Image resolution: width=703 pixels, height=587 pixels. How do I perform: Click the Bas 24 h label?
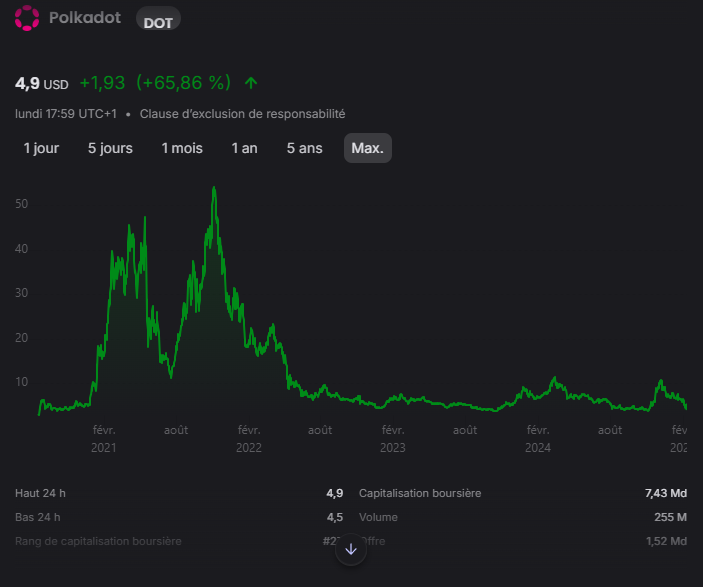38,517
